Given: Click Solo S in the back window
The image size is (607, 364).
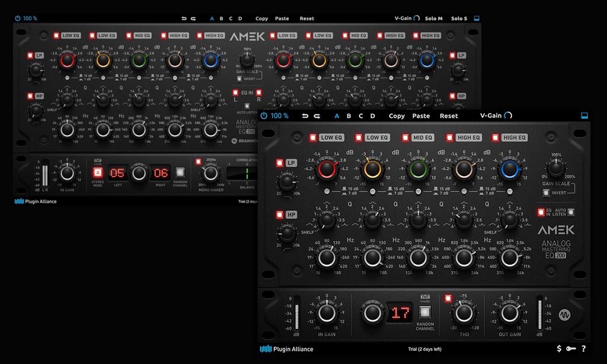Looking at the screenshot, I should (459, 18).
